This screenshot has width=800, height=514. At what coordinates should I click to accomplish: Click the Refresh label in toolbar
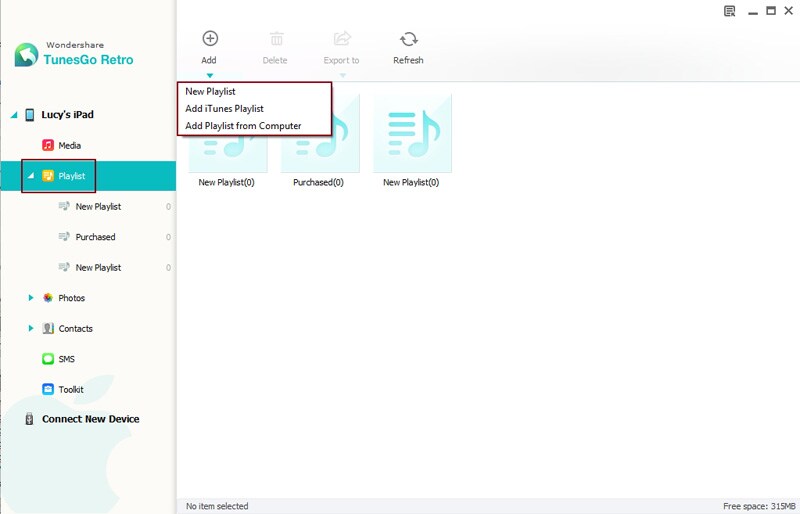[408, 60]
